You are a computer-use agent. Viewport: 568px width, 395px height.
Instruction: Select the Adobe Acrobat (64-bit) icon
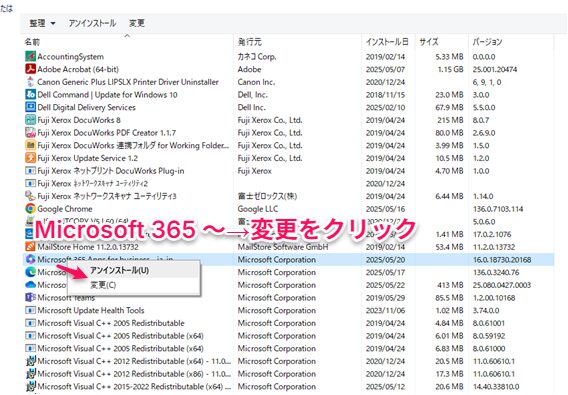coord(30,69)
